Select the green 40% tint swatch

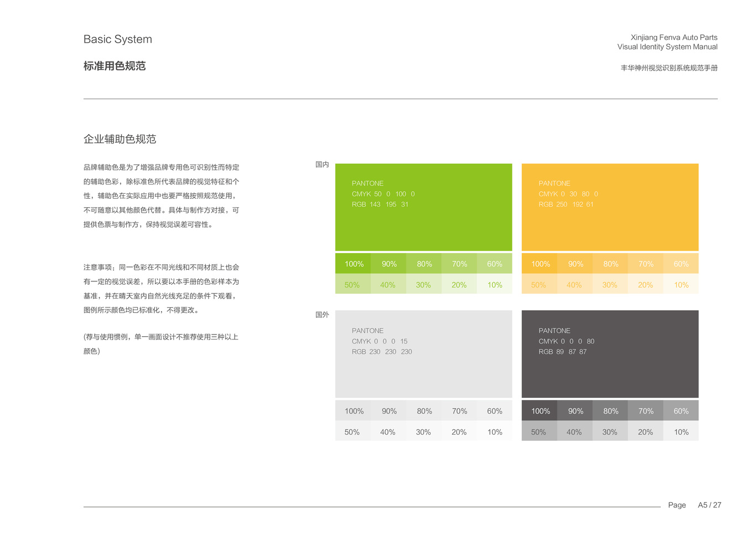tap(389, 284)
